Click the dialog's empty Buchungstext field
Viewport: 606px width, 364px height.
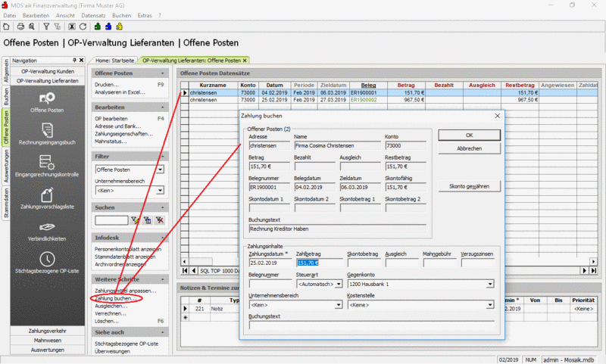(371, 325)
